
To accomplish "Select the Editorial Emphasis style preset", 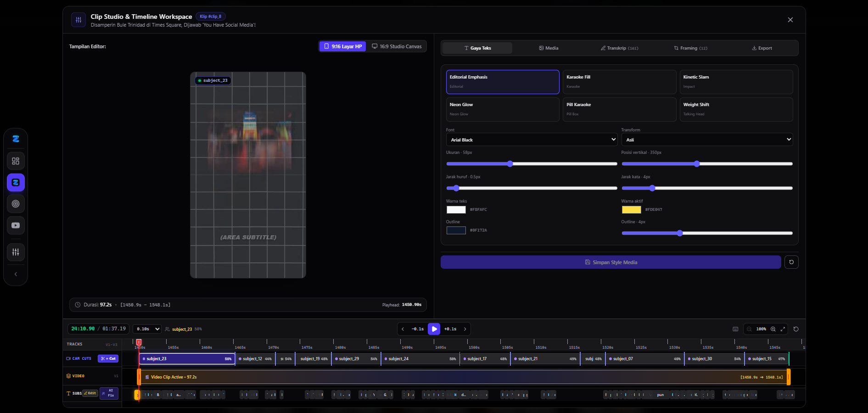I will (503, 82).
